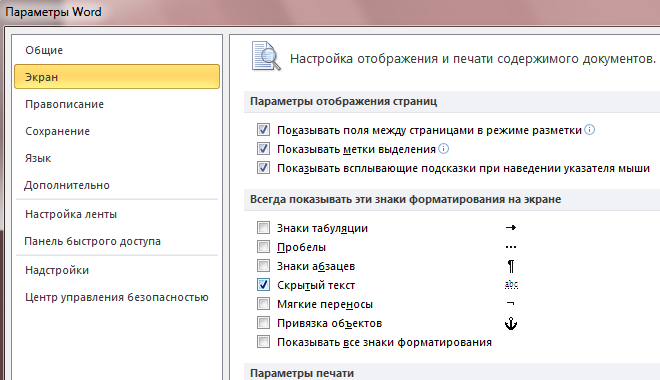Open the Правописание settings
Screen dimensions: 660x380
click(x=117, y=104)
